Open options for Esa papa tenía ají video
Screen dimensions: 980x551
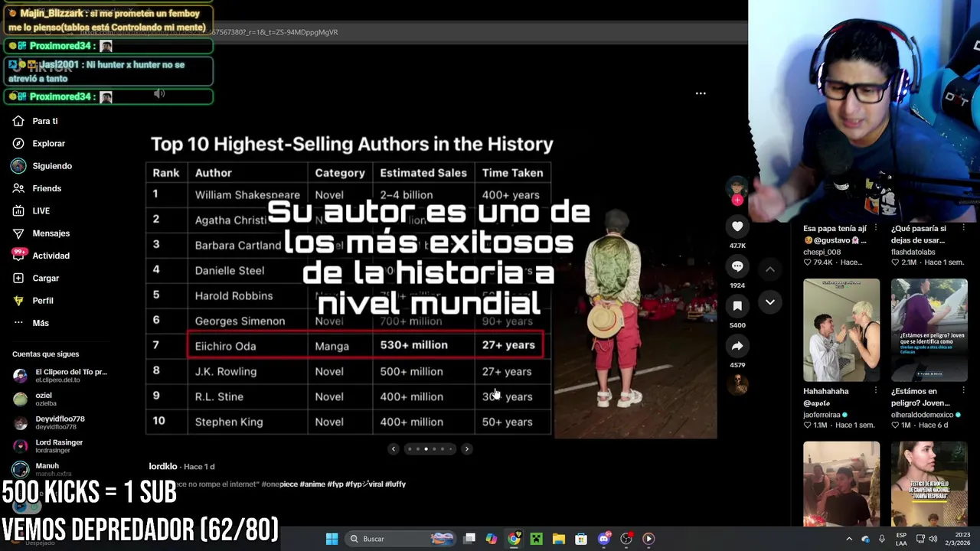pos(876,228)
